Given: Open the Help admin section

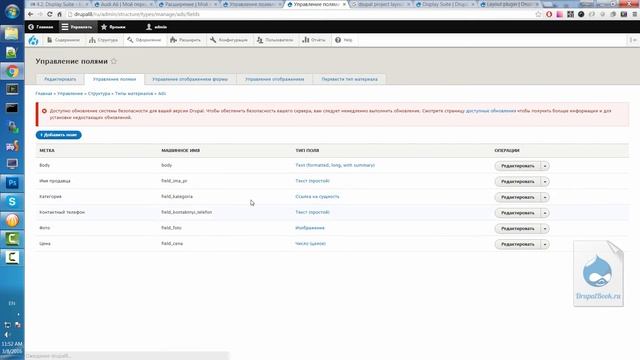Looking at the screenshot, I should click(344, 40).
